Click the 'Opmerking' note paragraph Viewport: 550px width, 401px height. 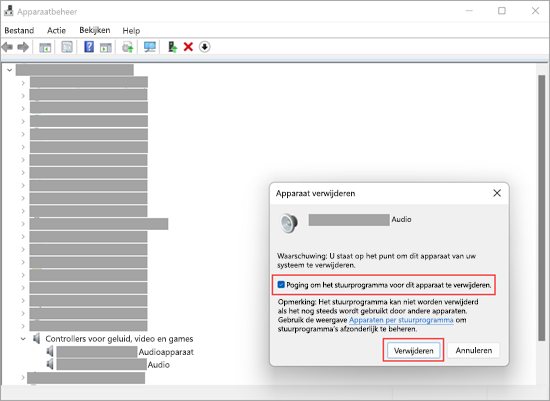point(378,315)
